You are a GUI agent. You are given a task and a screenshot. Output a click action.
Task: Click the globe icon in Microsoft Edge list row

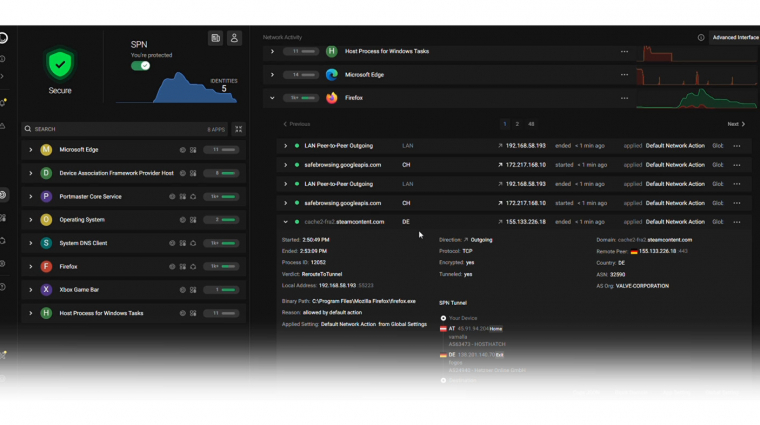coord(183,150)
